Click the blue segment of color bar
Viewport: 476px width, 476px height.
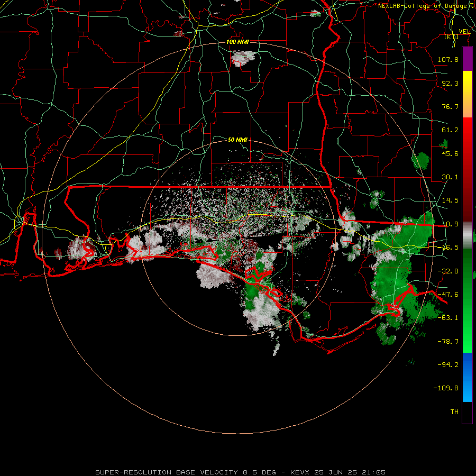467,377
